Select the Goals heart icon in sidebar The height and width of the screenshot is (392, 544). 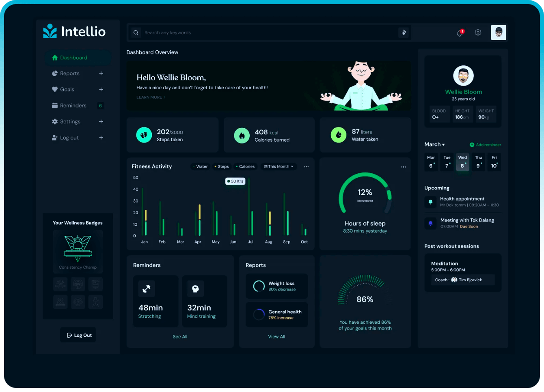coord(55,89)
